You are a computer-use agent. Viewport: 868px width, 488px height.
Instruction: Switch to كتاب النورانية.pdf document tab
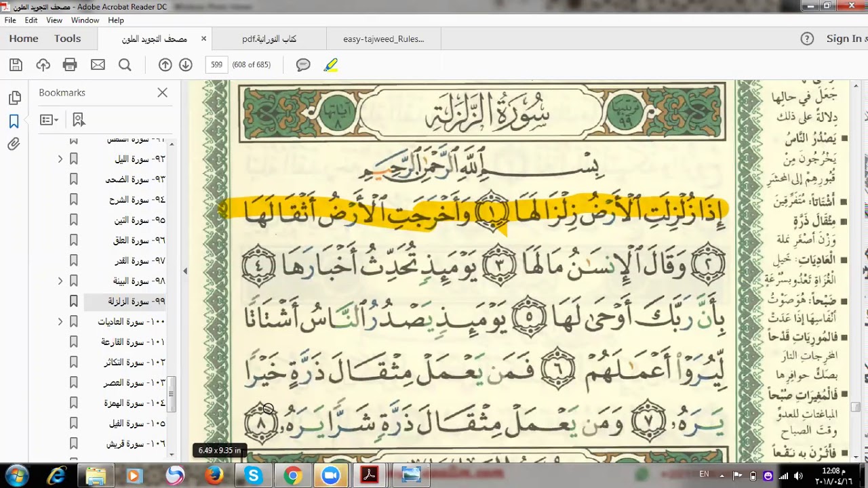coord(269,39)
